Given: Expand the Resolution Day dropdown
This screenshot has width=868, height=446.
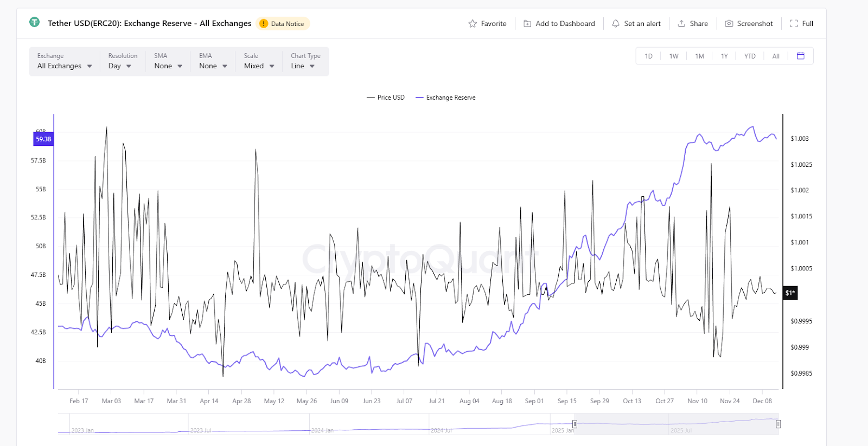Looking at the screenshot, I should tap(120, 66).
